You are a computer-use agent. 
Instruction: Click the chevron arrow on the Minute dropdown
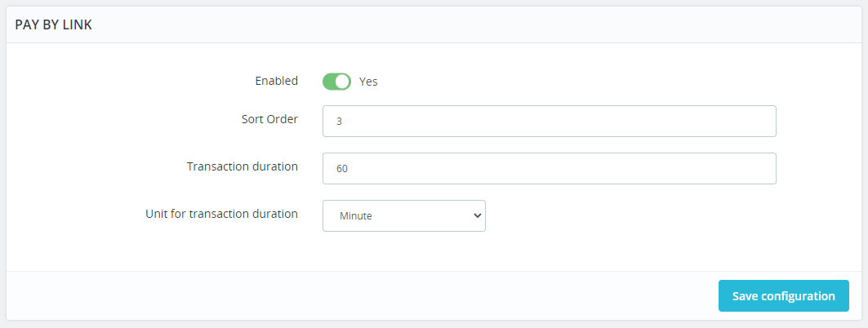click(x=477, y=216)
